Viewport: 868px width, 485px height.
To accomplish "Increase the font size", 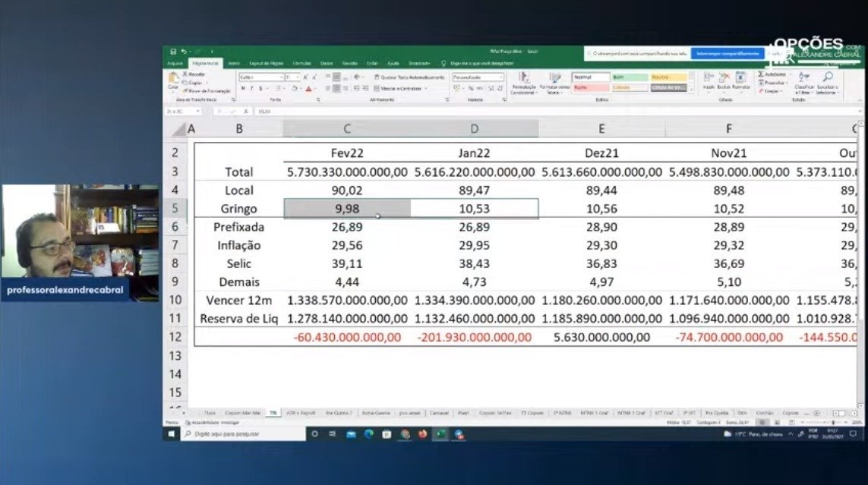I will click(305, 77).
